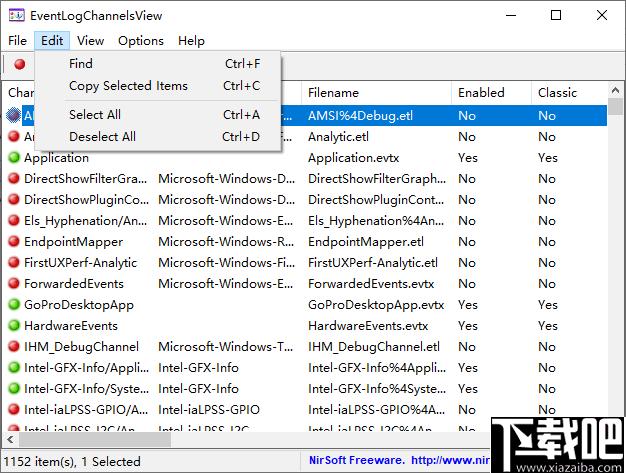The width and height of the screenshot is (626, 473).
Task: Open the View menu
Action: point(91,41)
